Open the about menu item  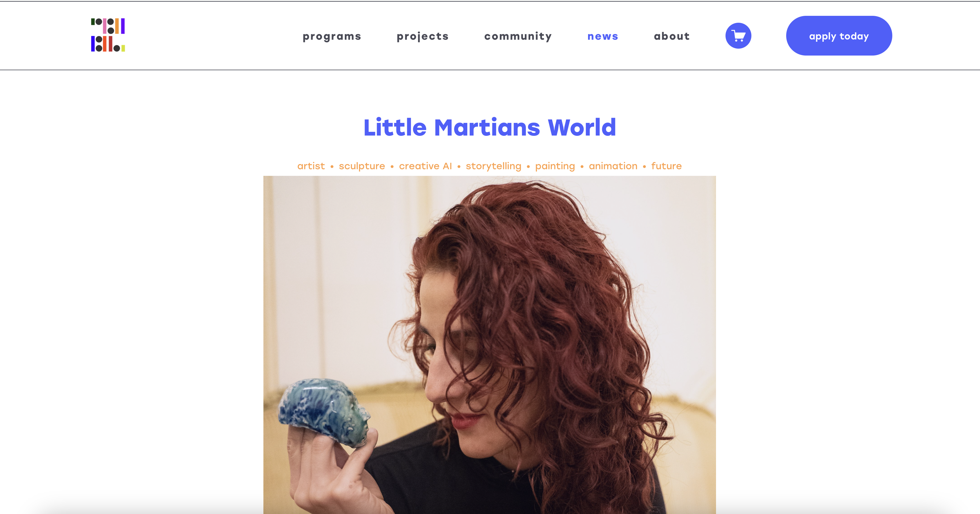pos(671,36)
